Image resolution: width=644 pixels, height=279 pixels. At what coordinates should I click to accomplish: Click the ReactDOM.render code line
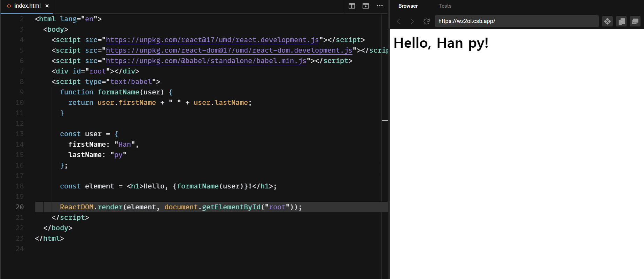pyautogui.click(x=181, y=207)
